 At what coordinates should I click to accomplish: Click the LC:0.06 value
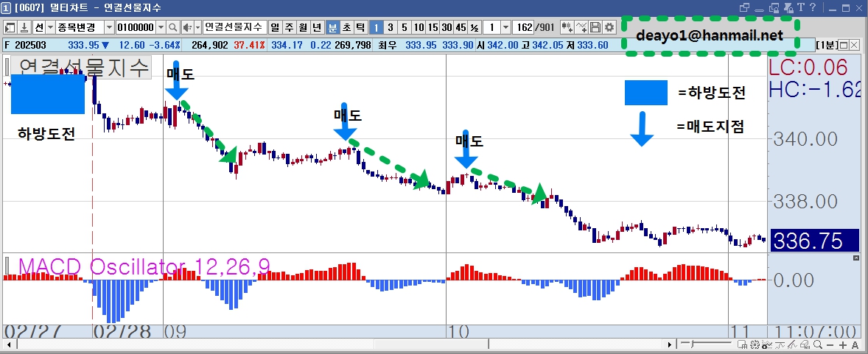click(809, 68)
